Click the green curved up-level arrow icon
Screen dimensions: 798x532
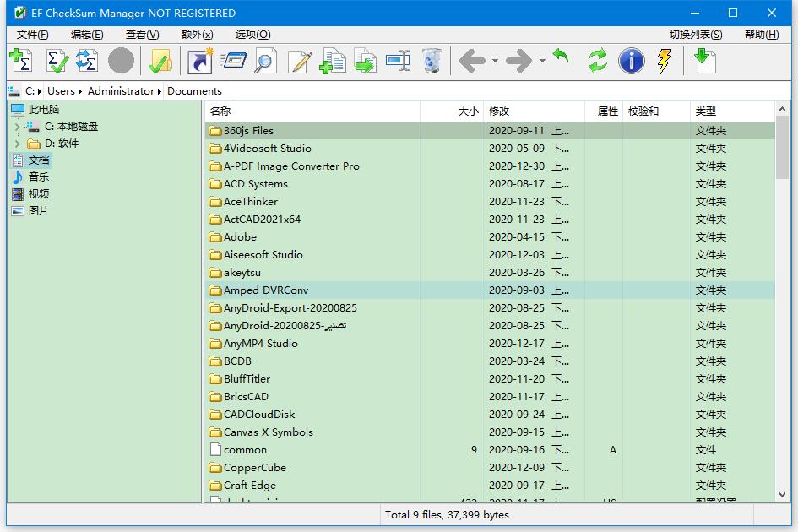pyautogui.click(x=561, y=56)
